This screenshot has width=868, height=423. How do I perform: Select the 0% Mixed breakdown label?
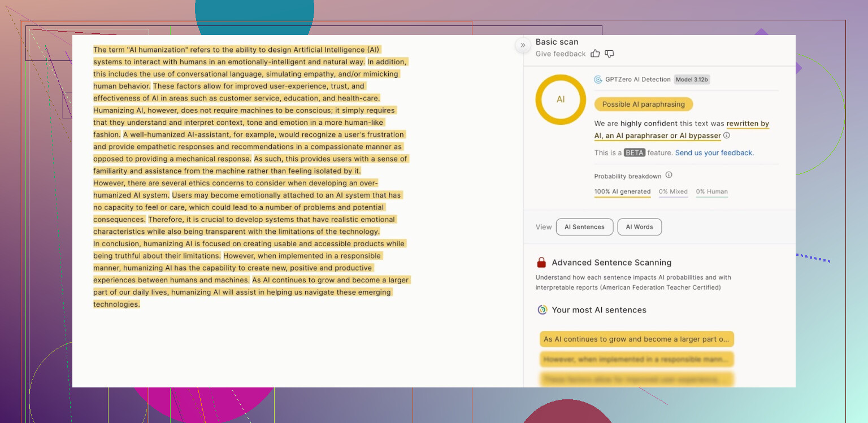pyautogui.click(x=673, y=191)
